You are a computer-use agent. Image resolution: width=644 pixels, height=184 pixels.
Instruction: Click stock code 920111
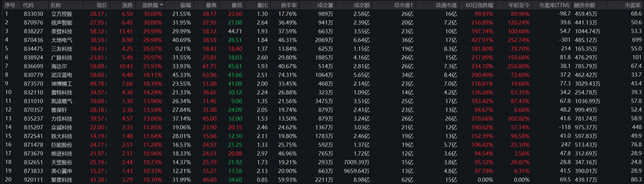tap(33, 180)
